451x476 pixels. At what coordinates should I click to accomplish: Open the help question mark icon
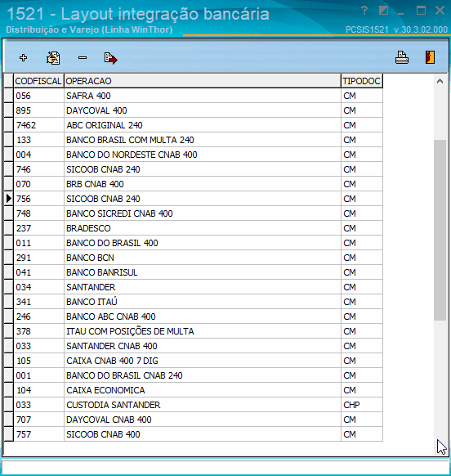coord(364,11)
